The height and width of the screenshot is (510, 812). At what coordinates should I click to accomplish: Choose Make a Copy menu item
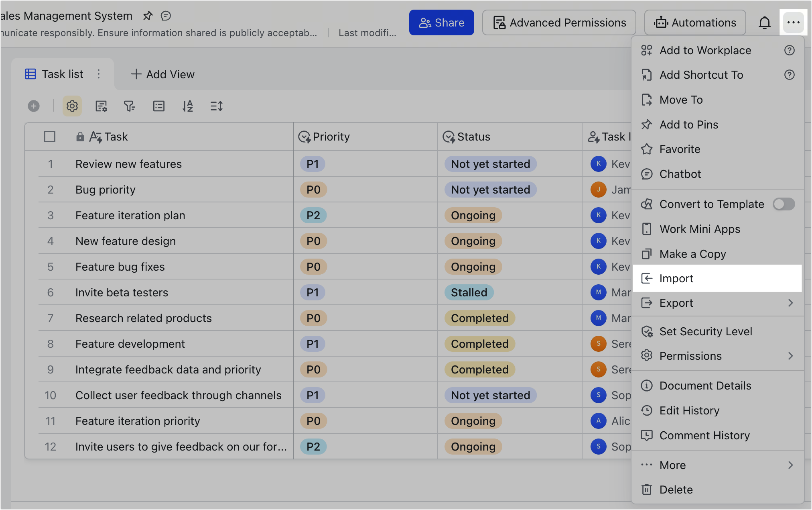click(x=717, y=254)
